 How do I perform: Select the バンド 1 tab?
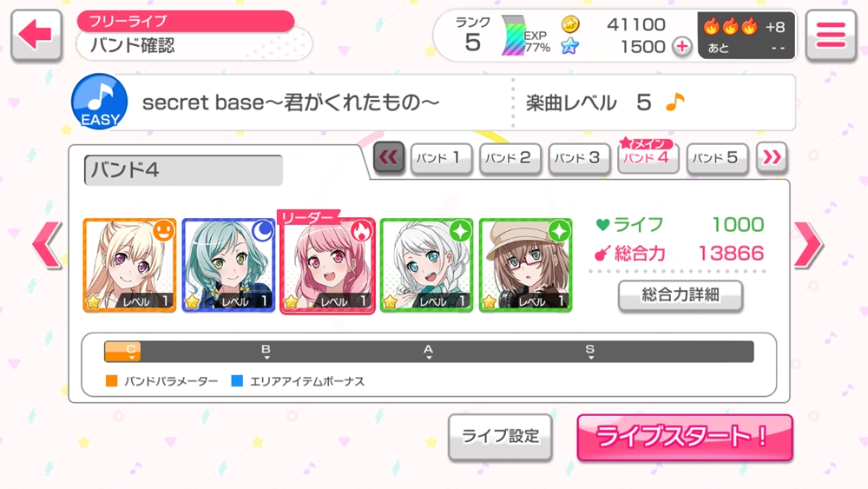click(441, 159)
